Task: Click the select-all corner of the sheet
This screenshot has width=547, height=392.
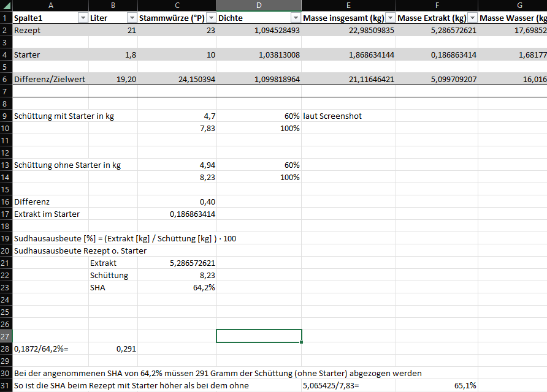Action: point(6,6)
